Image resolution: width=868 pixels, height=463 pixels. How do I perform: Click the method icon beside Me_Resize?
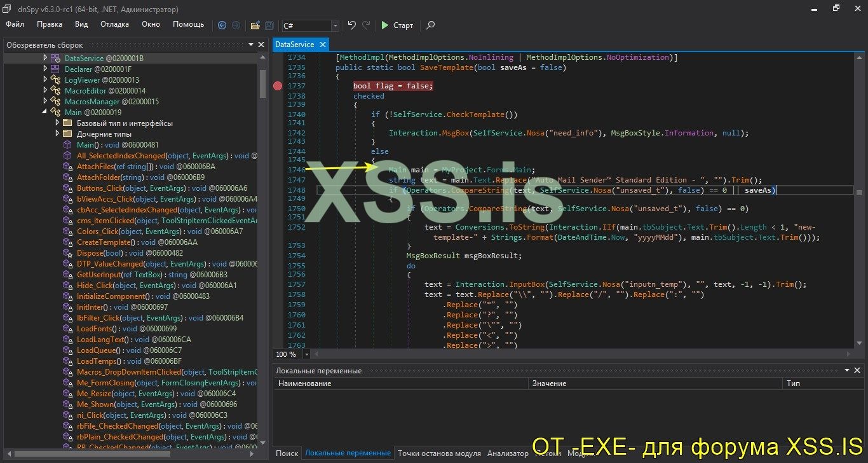point(67,393)
